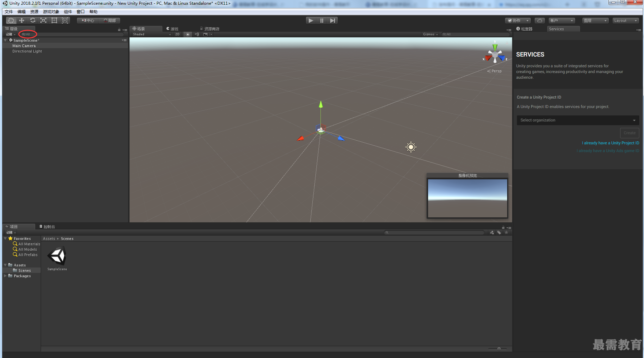Toggle scene lighting sun icon
This screenshot has height=358, width=644.
(188, 34)
